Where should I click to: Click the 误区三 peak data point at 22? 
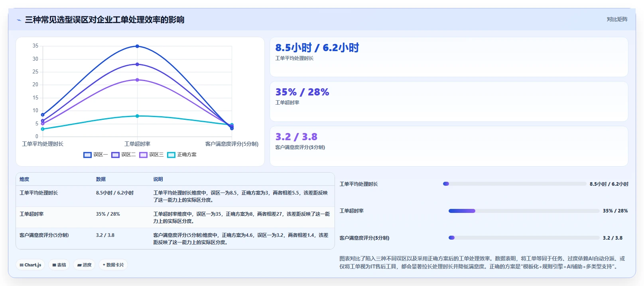pyautogui.click(x=137, y=80)
